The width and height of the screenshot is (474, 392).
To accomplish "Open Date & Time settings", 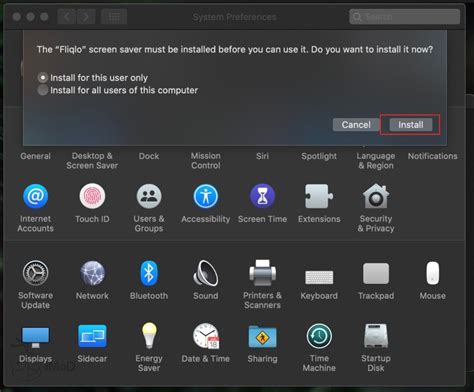I will click(x=206, y=336).
